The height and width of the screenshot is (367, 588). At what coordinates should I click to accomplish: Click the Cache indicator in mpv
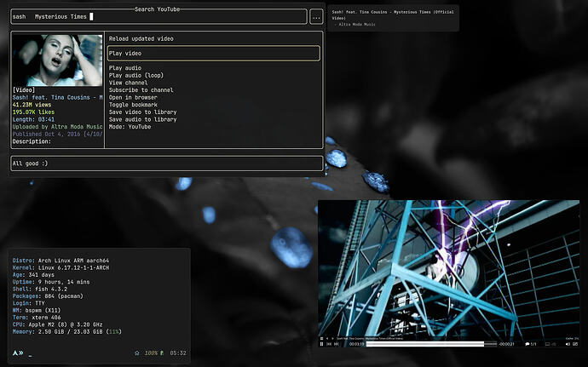(572, 339)
